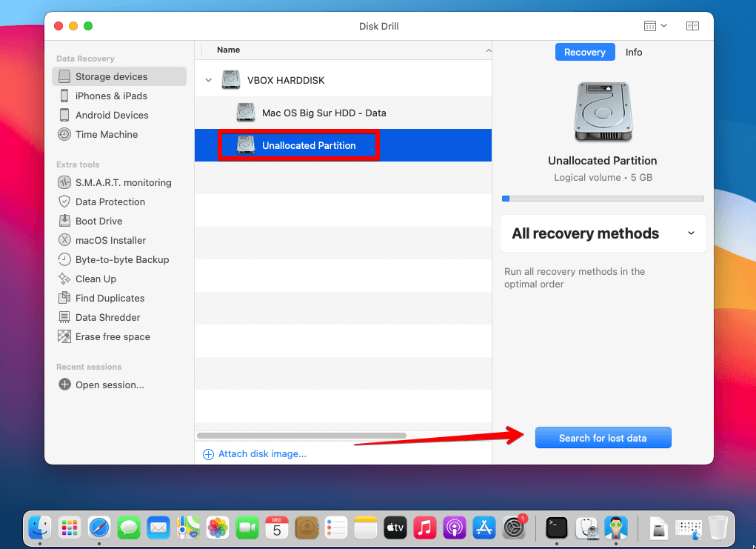Open Byte-to-byte Backup tool
The height and width of the screenshot is (549, 756).
pyautogui.click(x=122, y=259)
